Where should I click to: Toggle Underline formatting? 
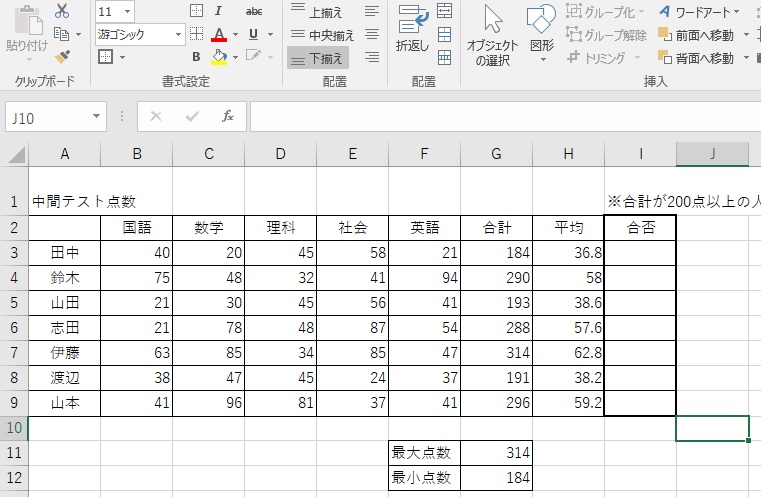(253, 34)
